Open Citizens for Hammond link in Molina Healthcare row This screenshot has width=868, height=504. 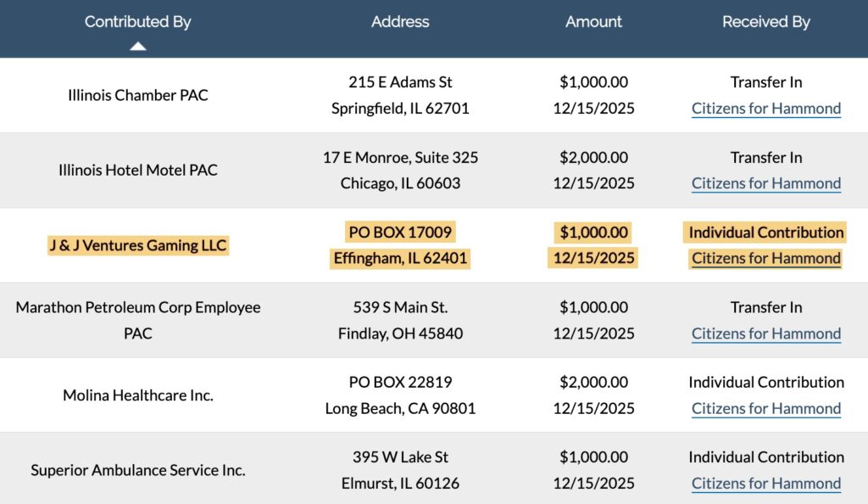pos(765,408)
